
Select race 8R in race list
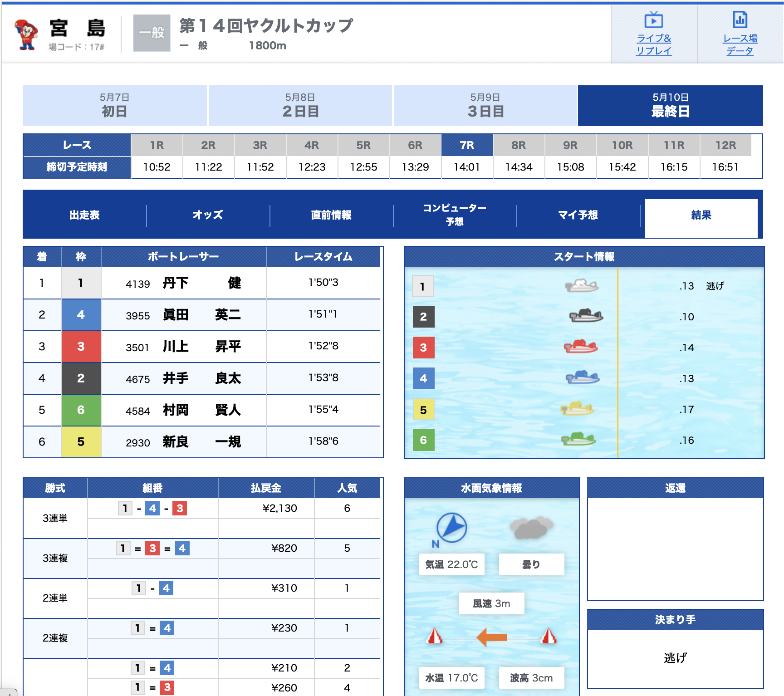point(519,146)
